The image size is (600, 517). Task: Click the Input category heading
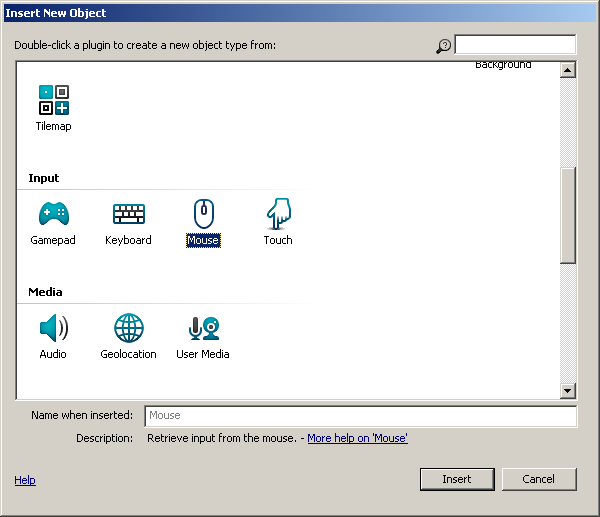point(44,178)
